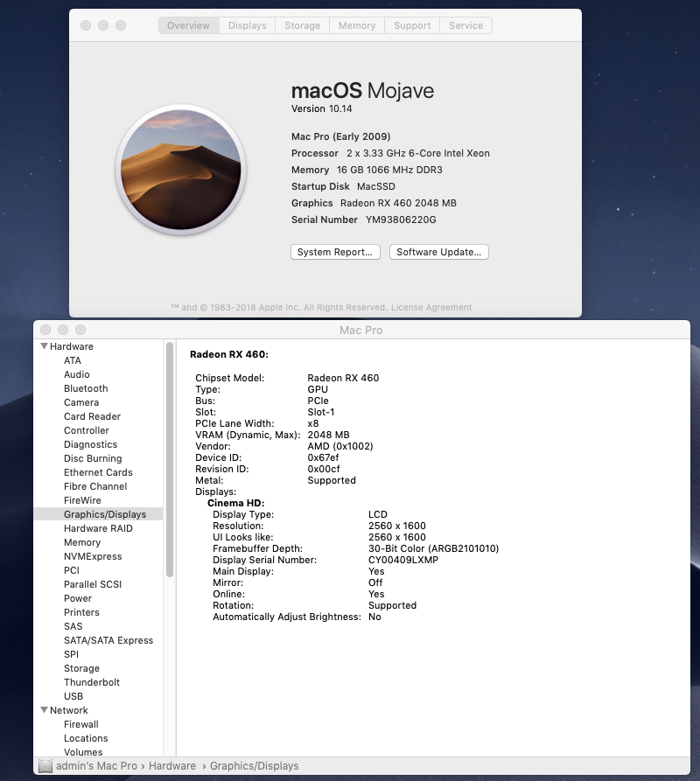Image resolution: width=700 pixels, height=781 pixels.
Task: Select FireWire in the sidebar
Action: pyautogui.click(x=82, y=500)
